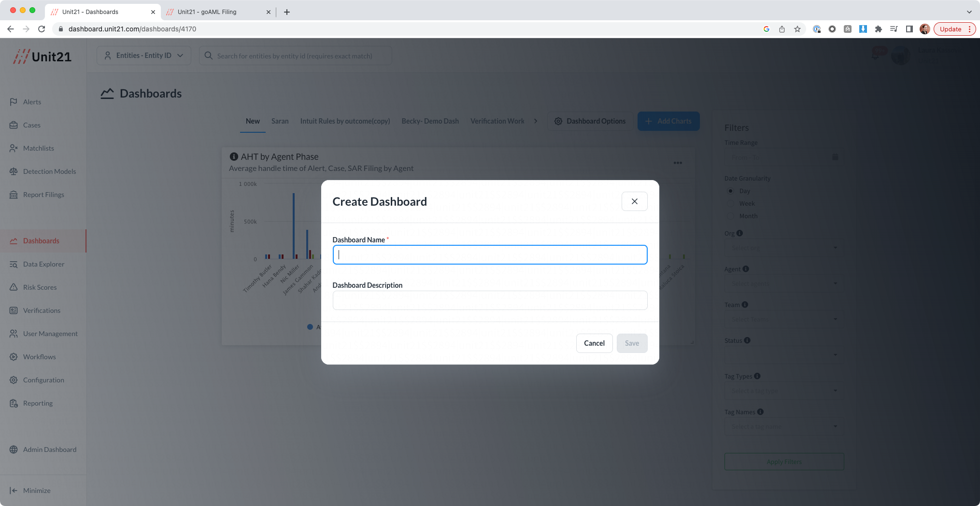
Task: Switch to Unit21 - goAML Filing browser tab
Action: (218, 12)
